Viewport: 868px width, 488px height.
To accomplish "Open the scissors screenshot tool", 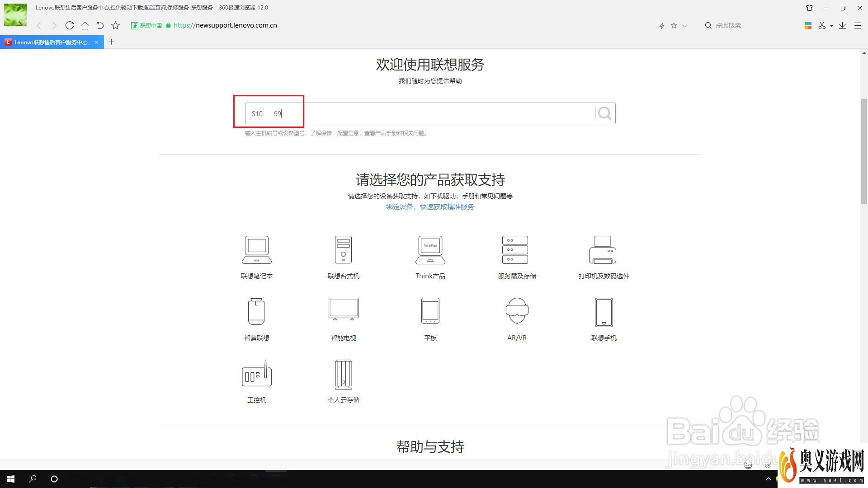I will click(822, 25).
